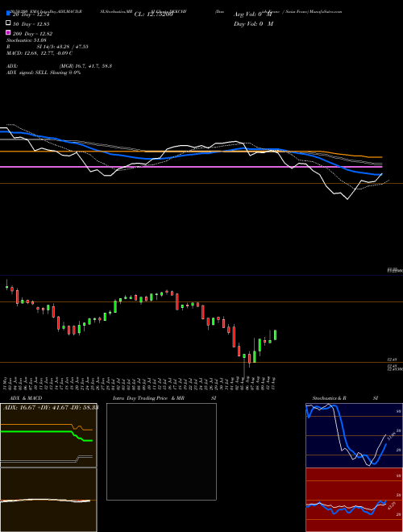Click the '(MGR) 16.7, 41.7, 58.3' values
This screenshot has height=532, width=403.
click(x=85, y=66)
